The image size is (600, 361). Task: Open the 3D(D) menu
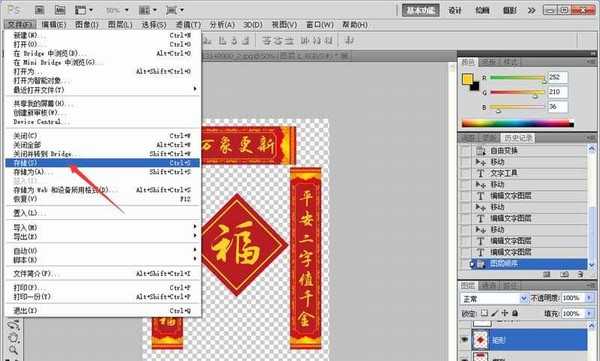(253, 25)
